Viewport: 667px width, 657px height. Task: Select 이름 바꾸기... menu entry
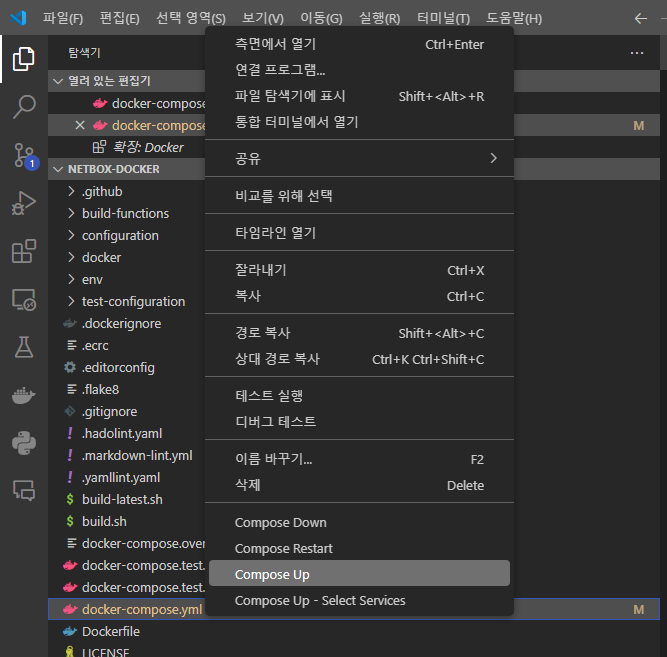tap(359, 459)
